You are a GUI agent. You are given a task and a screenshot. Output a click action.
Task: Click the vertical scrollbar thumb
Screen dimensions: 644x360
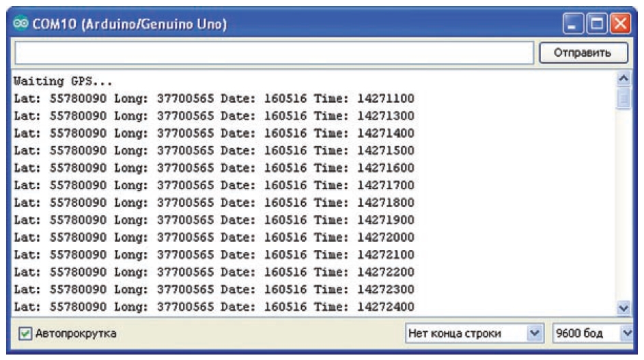tap(624, 98)
